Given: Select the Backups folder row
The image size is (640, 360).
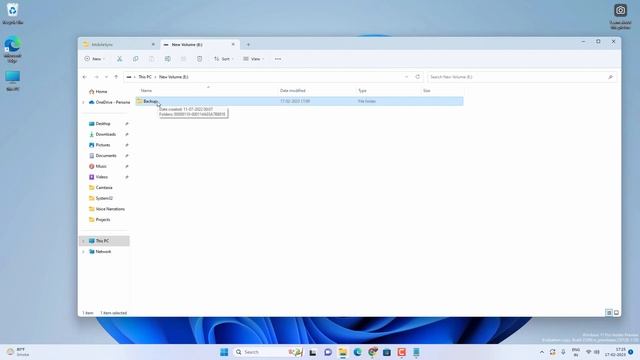Looking at the screenshot, I should (x=300, y=101).
